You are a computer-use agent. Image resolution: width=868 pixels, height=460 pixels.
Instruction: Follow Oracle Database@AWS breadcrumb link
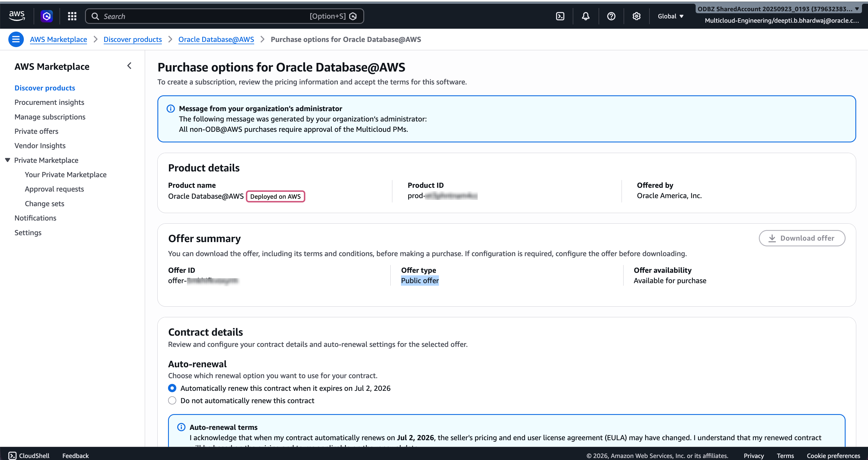pos(216,39)
